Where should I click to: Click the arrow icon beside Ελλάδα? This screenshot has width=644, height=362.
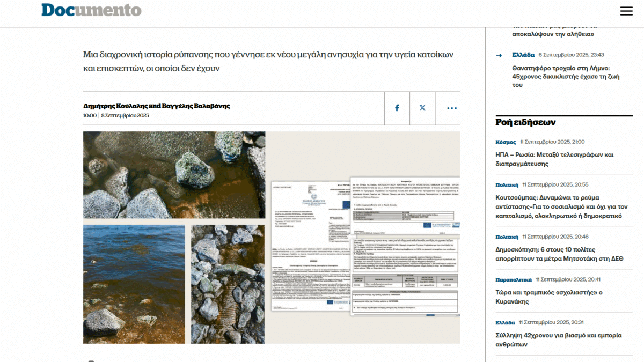[499, 55]
